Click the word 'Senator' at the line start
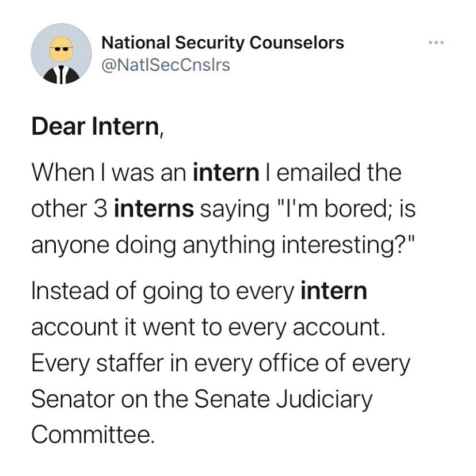This screenshot has width=476, height=476. tap(73, 399)
